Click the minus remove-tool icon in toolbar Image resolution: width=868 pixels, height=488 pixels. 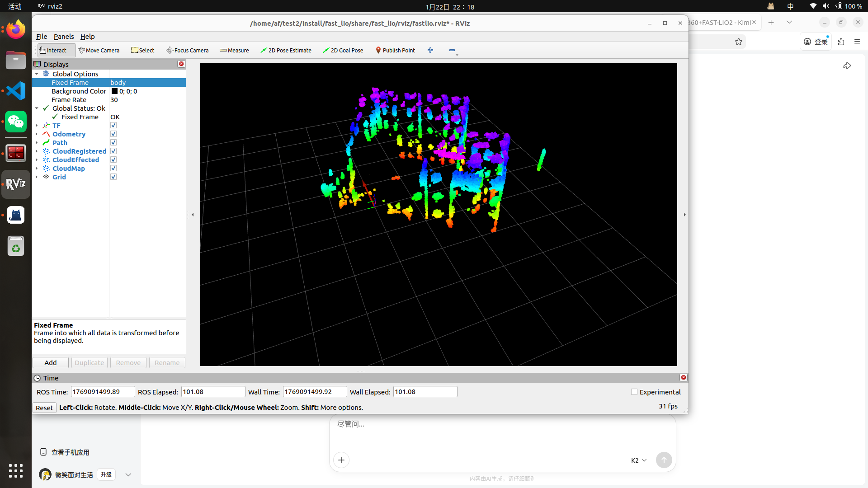tap(452, 50)
